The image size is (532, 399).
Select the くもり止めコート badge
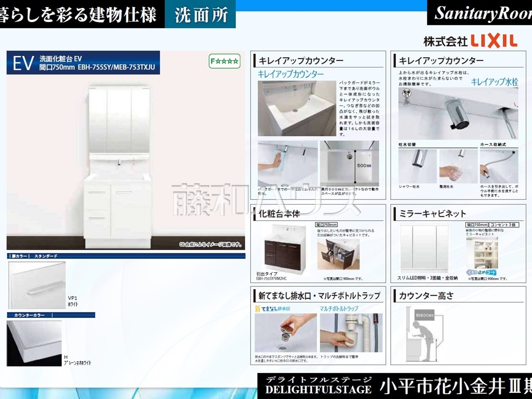(x=481, y=272)
